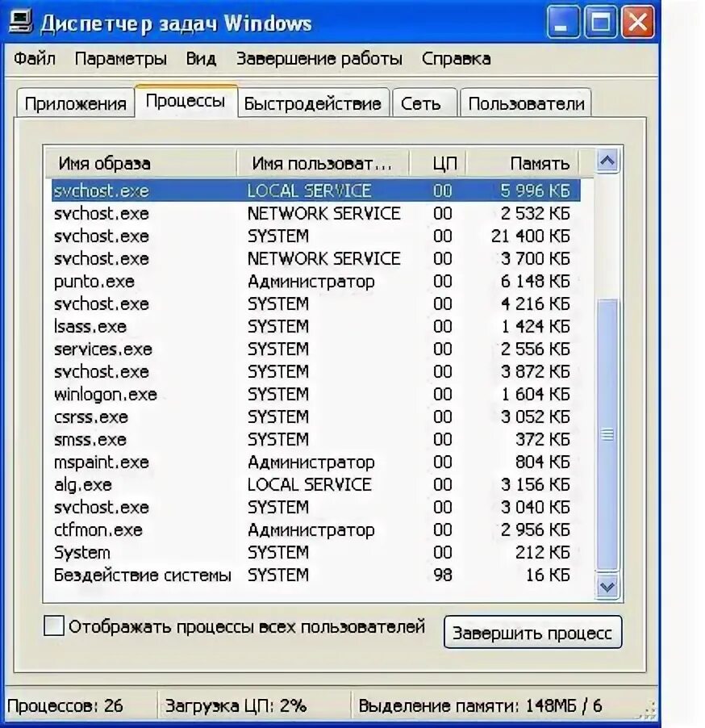
Task: Select svchost.exe LOCAL SERVICE row
Action: click(315, 190)
